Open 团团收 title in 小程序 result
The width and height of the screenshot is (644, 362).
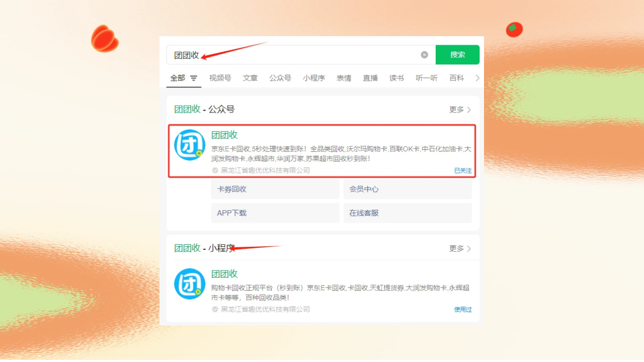point(224,274)
